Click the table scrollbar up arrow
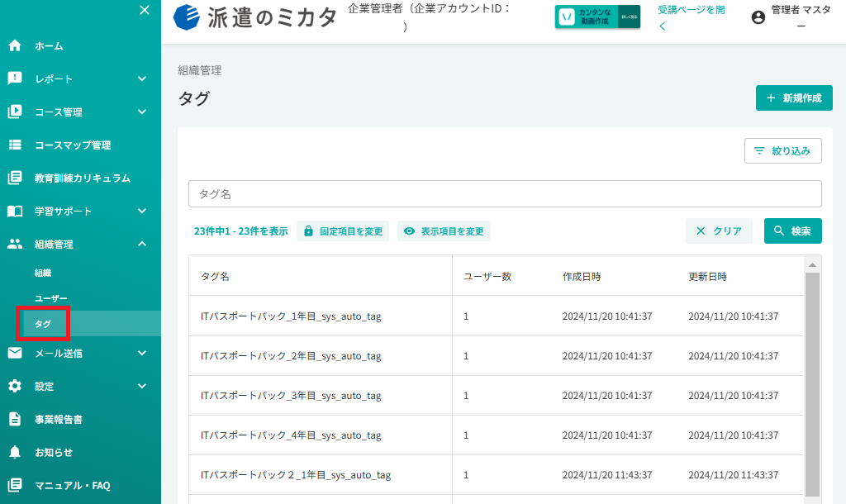This screenshot has height=504, width=846. pyautogui.click(x=812, y=264)
